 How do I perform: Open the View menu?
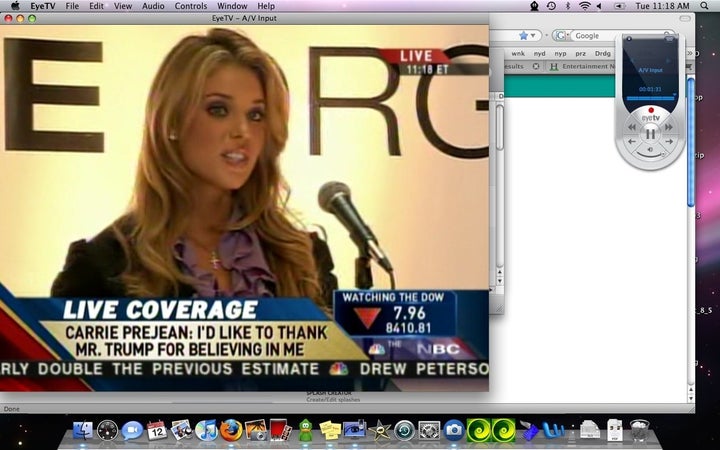click(123, 6)
